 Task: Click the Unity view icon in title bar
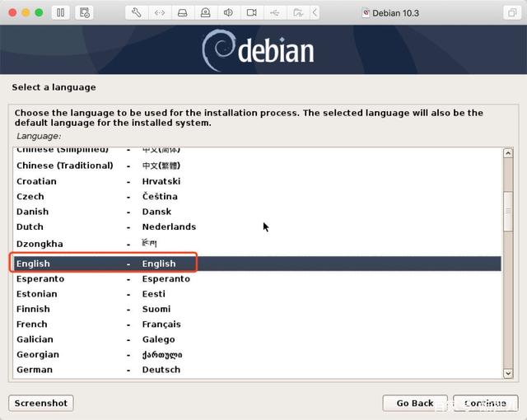click(x=512, y=13)
